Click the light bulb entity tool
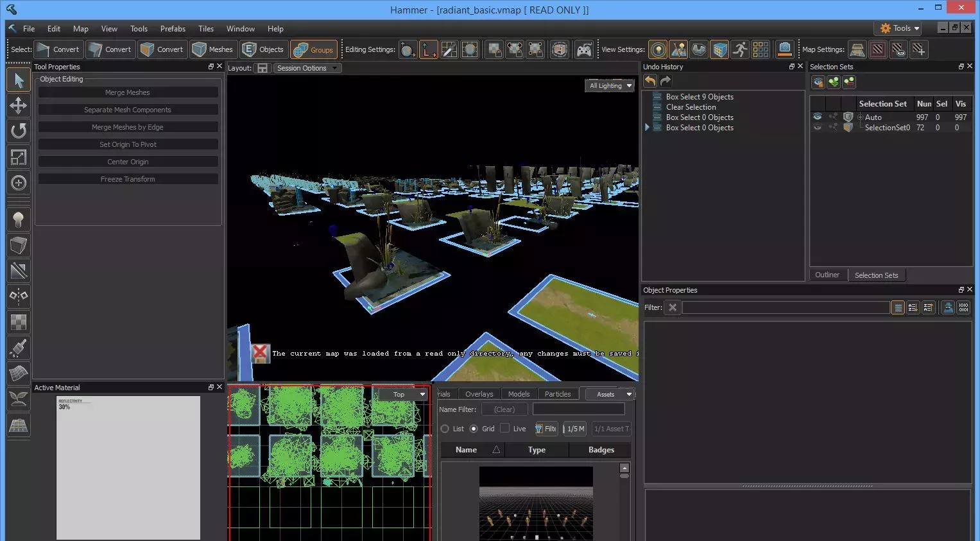Viewport: 980px width, 541px height. click(19, 220)
